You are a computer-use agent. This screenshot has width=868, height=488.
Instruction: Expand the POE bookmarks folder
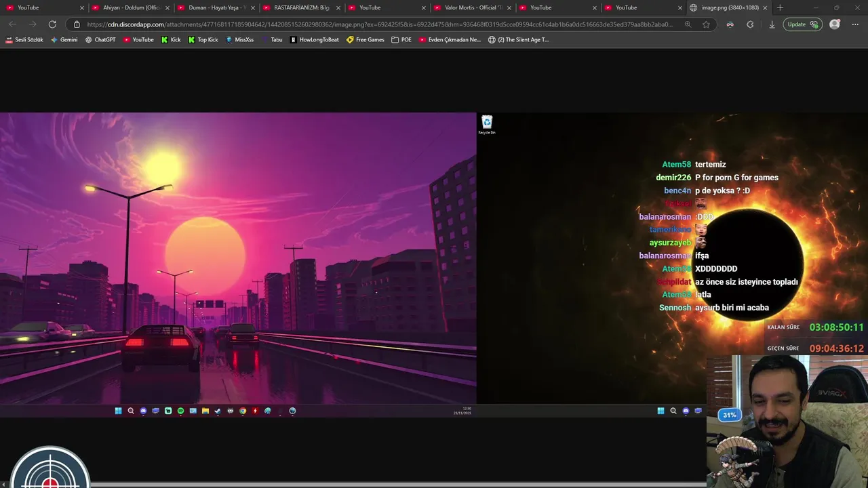pos(401,39)
